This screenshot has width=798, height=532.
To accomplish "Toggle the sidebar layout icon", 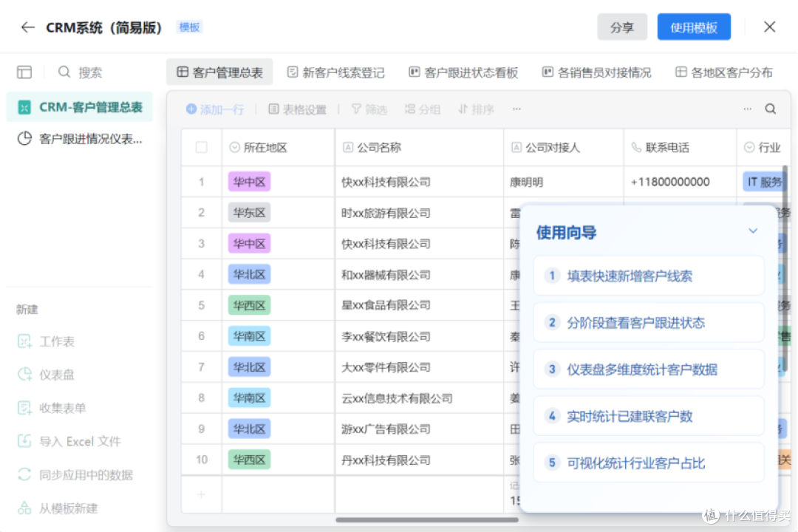I will pyautogui.click(x=24, y=72).
